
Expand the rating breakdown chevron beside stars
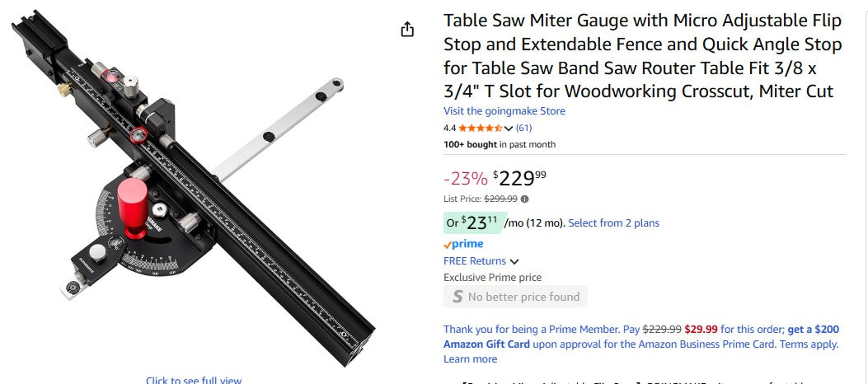tap(509, 129)
